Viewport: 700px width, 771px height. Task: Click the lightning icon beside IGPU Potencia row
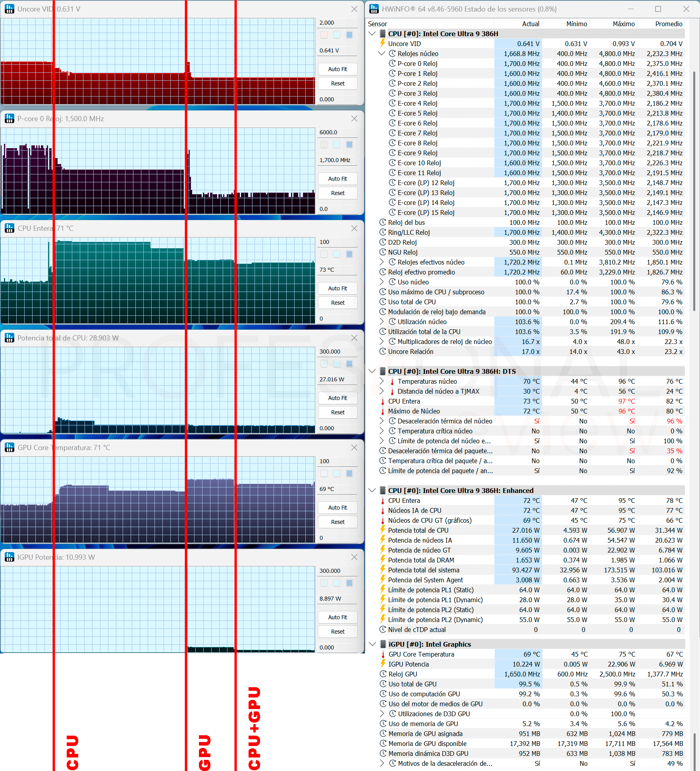[383, 664]
